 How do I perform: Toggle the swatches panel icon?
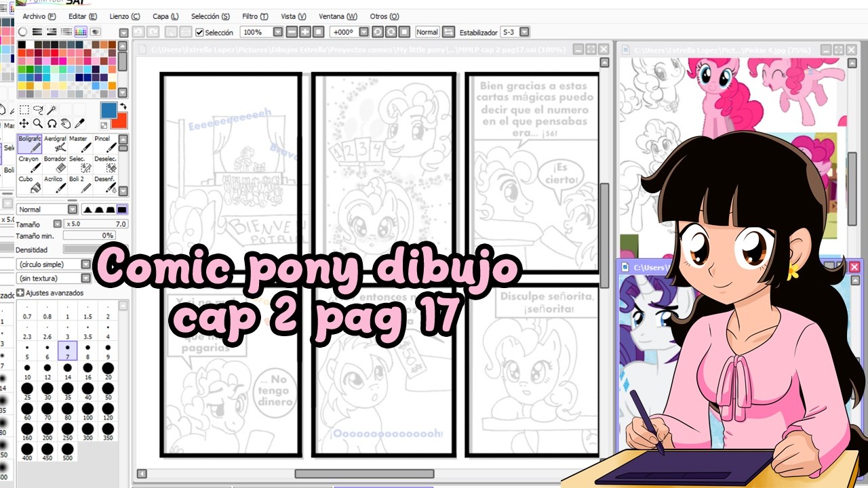80,32
